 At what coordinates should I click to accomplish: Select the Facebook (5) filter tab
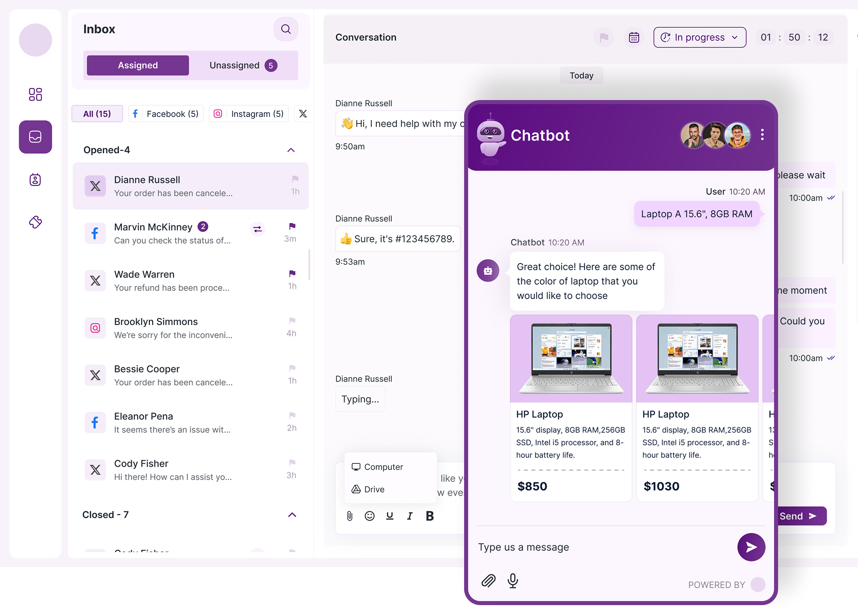click(x=166, y=114)
